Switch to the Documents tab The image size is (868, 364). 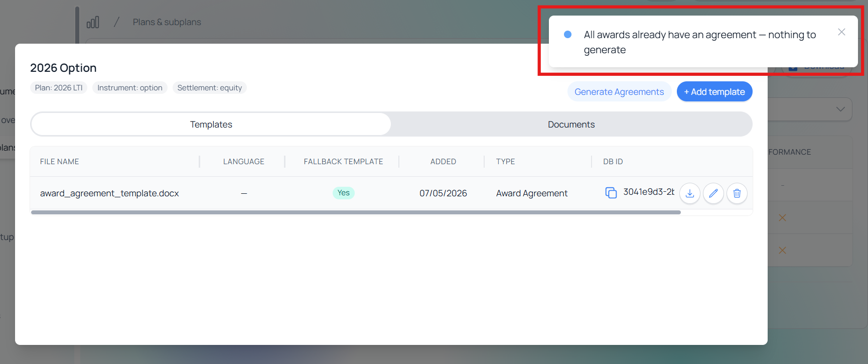pos(571,125)
